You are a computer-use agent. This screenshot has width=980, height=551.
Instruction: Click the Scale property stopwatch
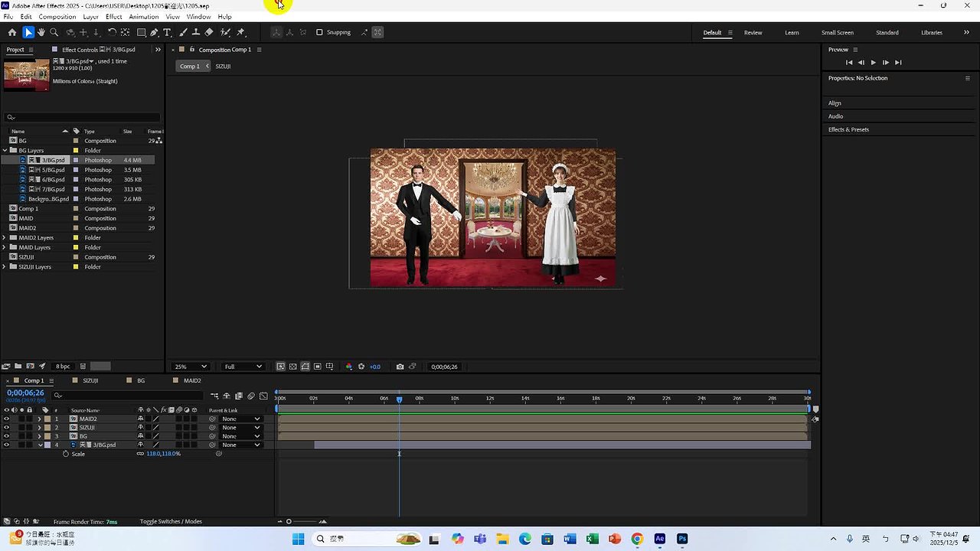click(66, 454)
